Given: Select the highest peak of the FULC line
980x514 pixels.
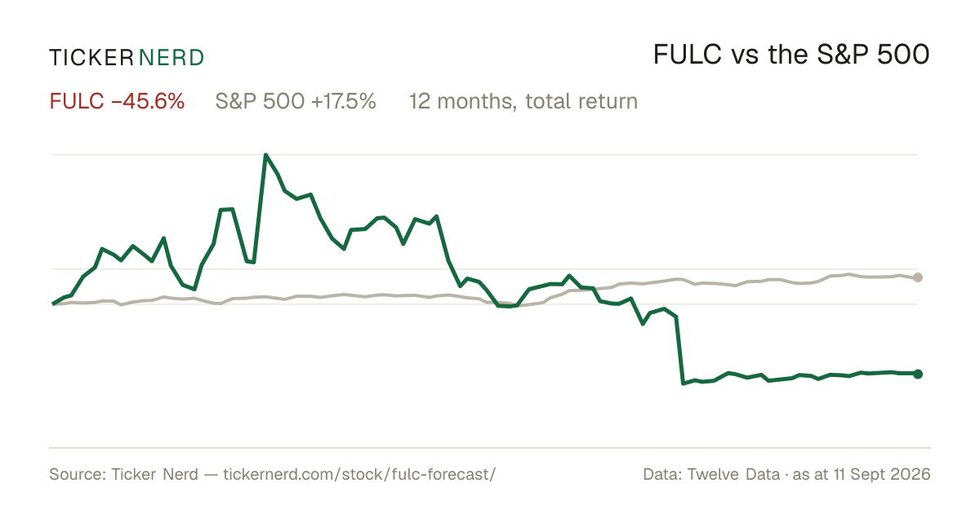Looking at the screenshot, I should (265, 154).
